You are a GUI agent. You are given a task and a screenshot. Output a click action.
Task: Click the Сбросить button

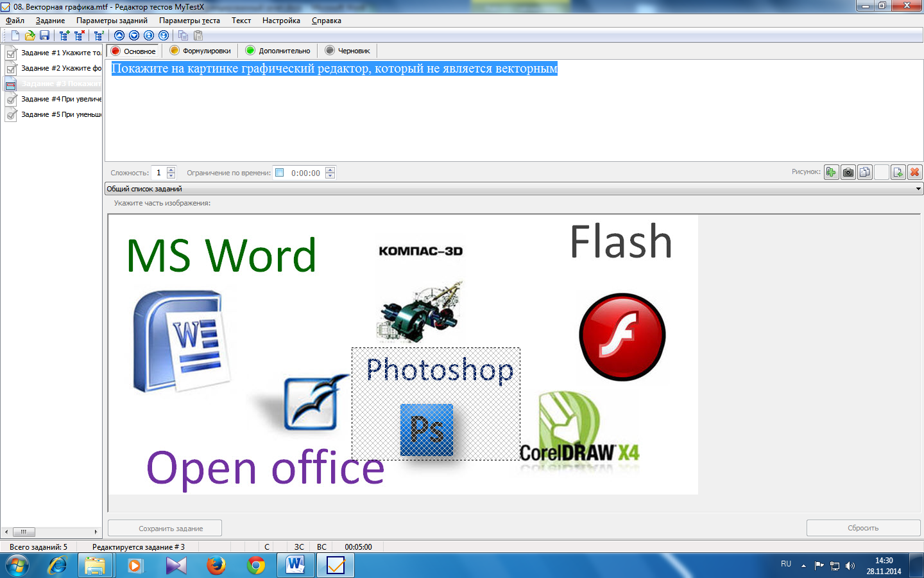pyautogui.click(x=863, y=528)
